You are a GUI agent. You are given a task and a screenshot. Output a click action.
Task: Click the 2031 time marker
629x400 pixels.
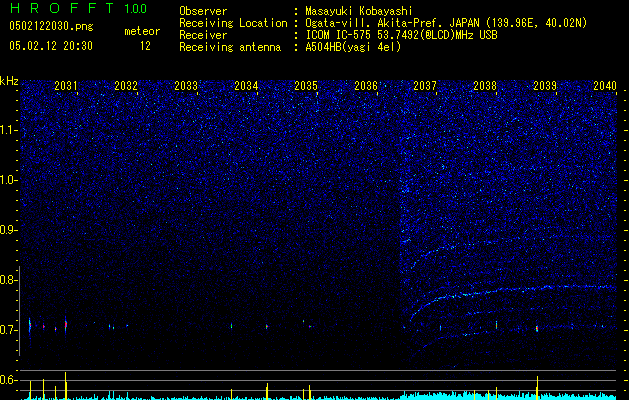coord(66,86)
